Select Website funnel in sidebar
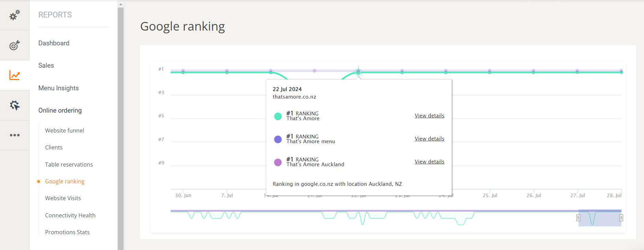Viewport: 644px width, 250px height. click(64, 130)
